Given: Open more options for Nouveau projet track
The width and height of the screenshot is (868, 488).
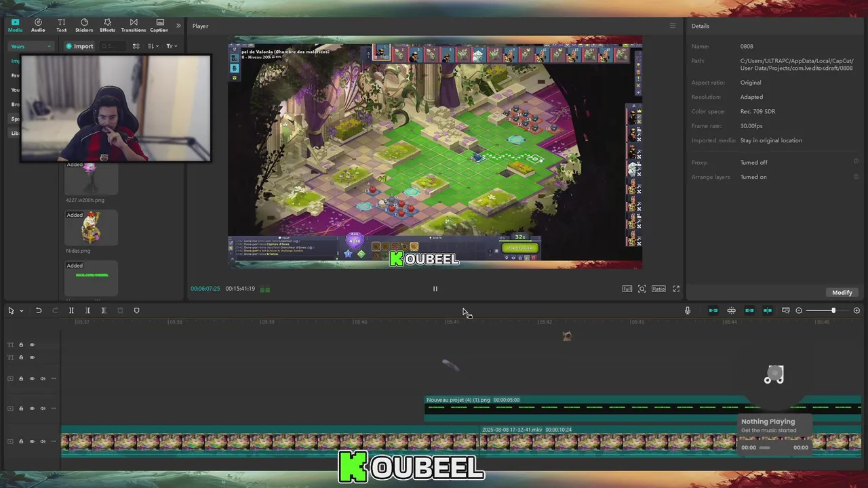Looking at the screenshot, I should pyautogui.click(x=54, y=409).
